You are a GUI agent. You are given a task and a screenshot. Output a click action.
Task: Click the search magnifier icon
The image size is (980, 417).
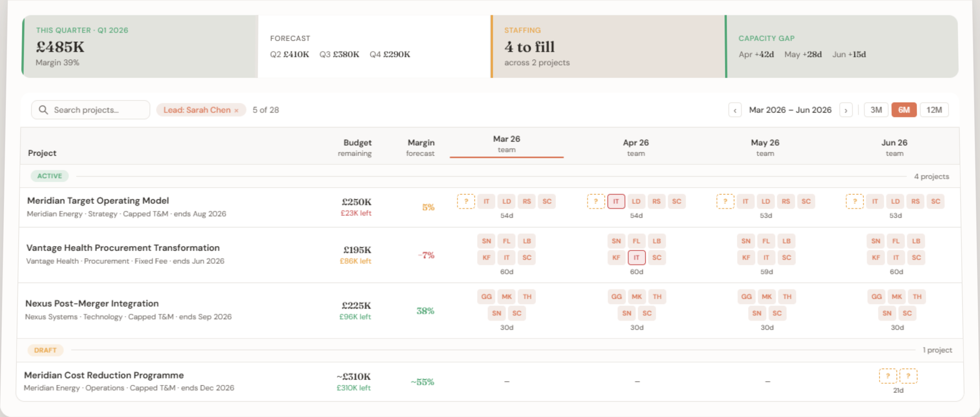pyautogui.click(x=43, y=110)
